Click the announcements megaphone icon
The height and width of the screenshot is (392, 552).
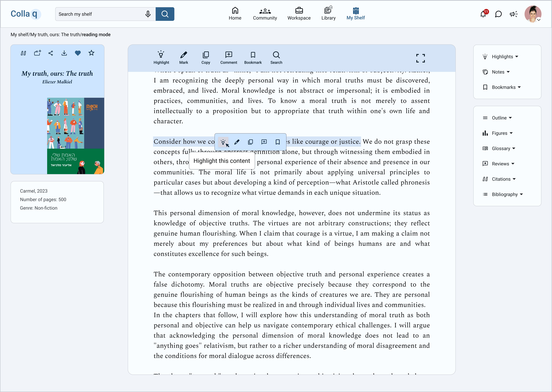[514, 14]
